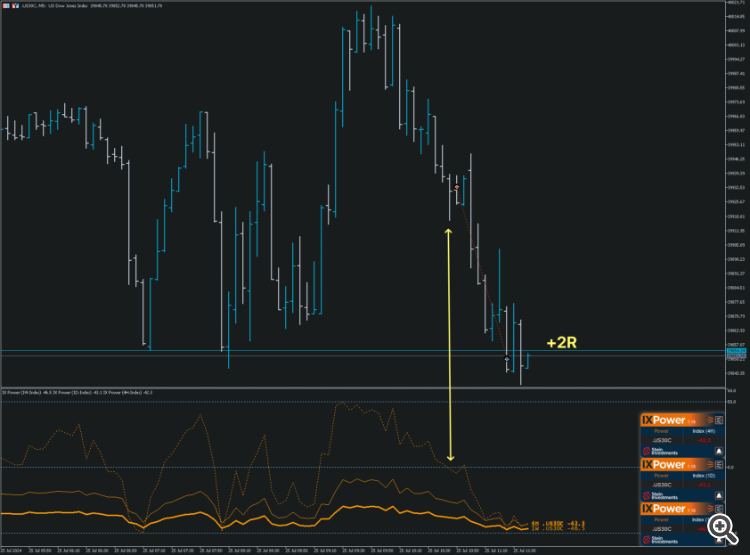Click the Index (4H) column header
Image resolution: width=750 pixels, height=555 pixels.
point(703,431)
